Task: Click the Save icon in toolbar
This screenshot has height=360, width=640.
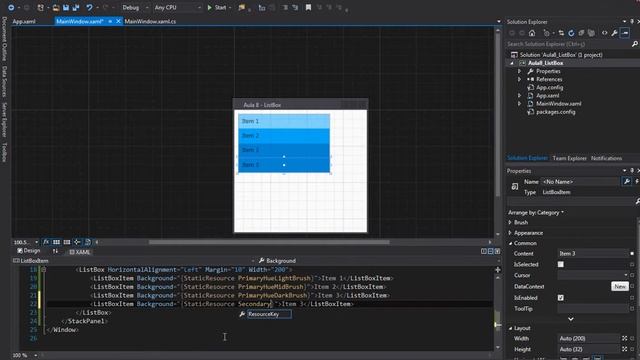Action: point(66,7)
